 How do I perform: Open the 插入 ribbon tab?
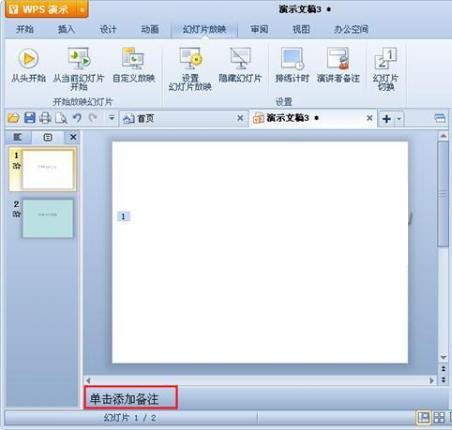[66, 29]
